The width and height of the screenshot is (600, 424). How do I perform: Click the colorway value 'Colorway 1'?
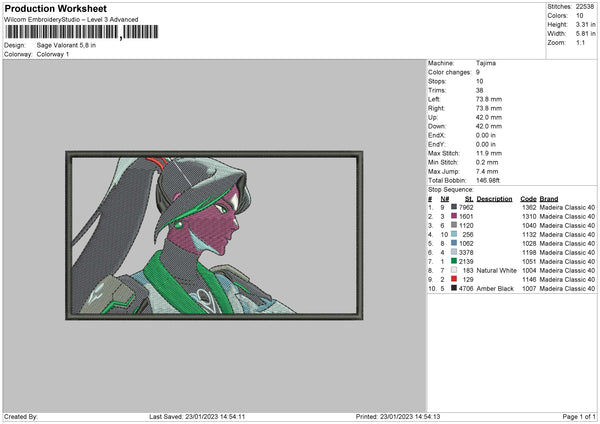[x=53, y=54]
